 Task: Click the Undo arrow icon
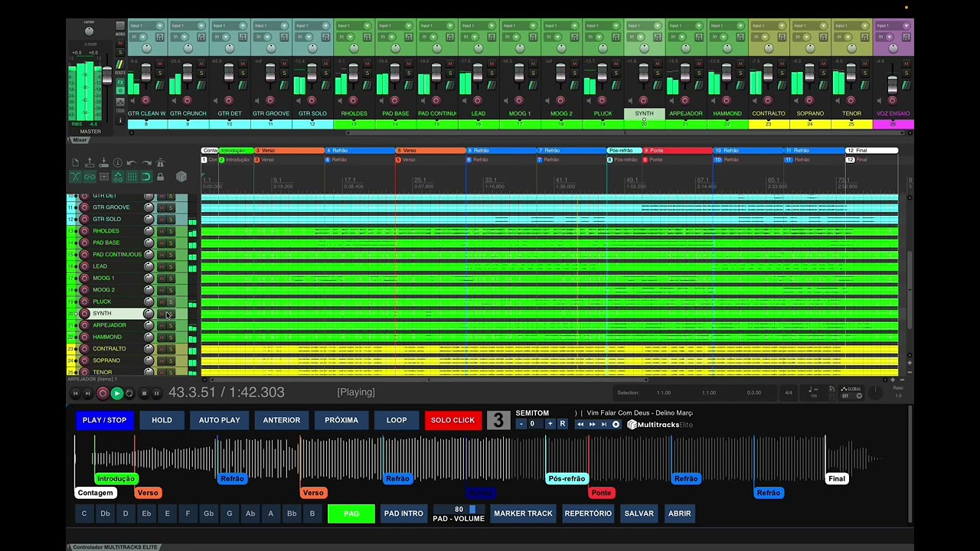point(132,163)
